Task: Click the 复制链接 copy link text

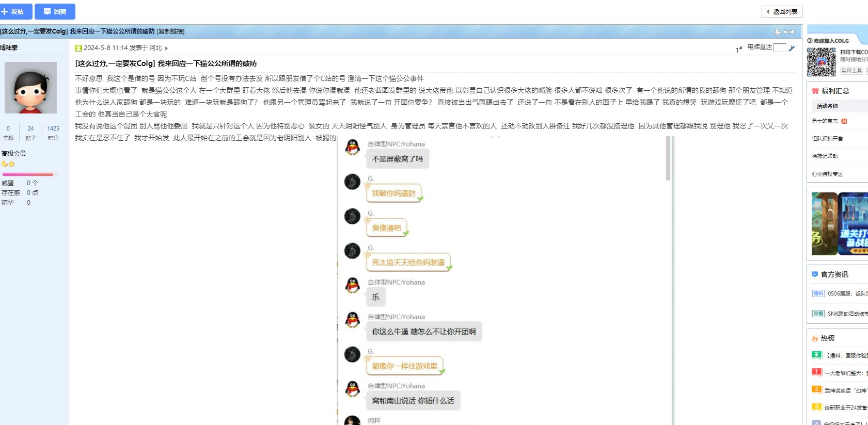Action: (170, 31)
